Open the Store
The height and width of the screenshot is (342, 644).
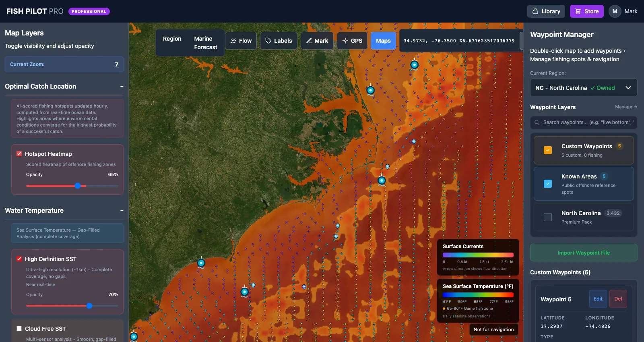tap(587, 11)
